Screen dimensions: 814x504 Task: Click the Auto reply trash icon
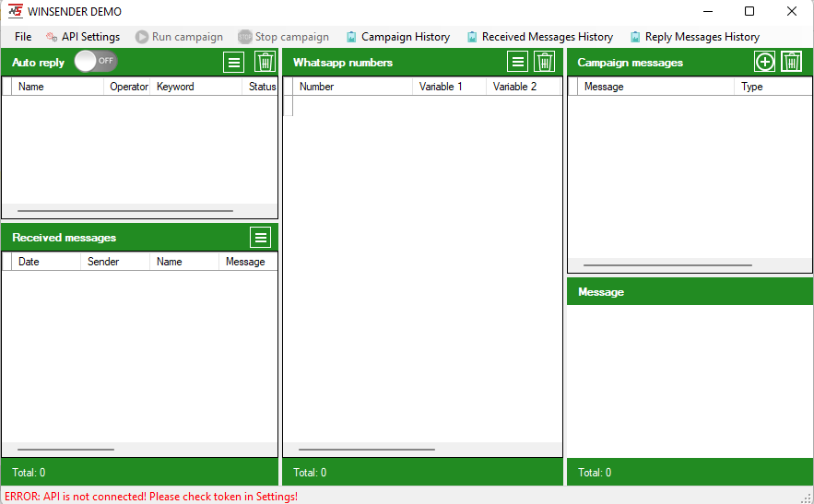pyautogui.click(x=265, y=62)
